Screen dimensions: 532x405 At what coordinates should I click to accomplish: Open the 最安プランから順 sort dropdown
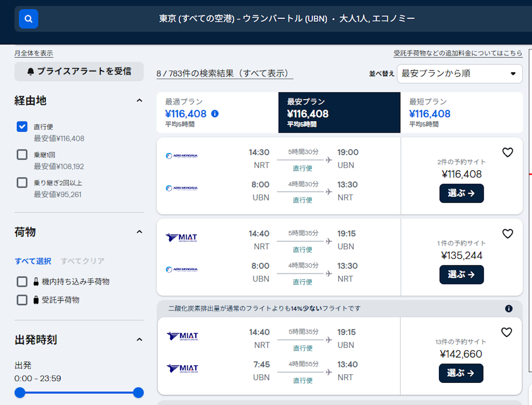tap(460, 74)
